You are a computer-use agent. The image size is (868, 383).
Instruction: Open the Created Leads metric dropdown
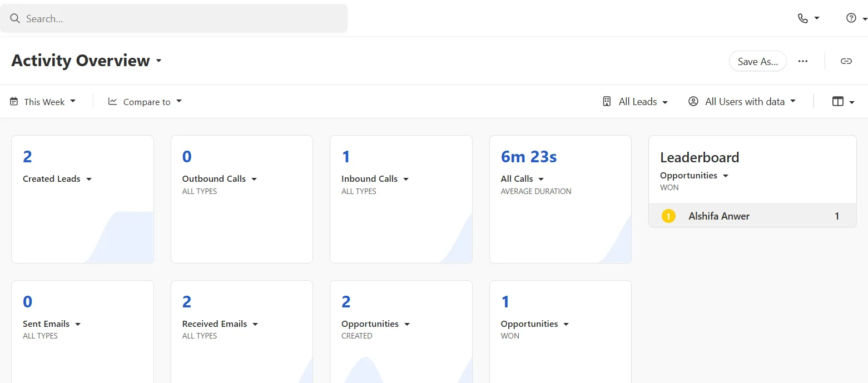[57, 179]
